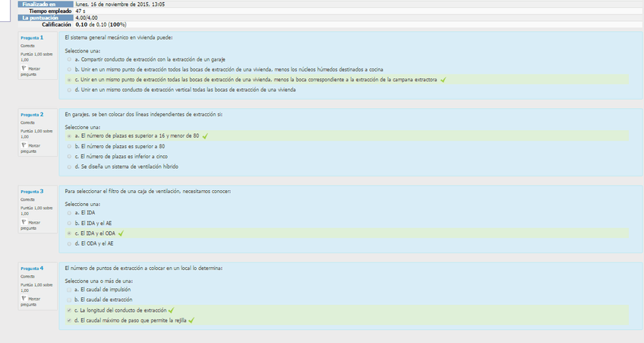Click the 'Pregunta 4' heading label

[x=32, y=268]
